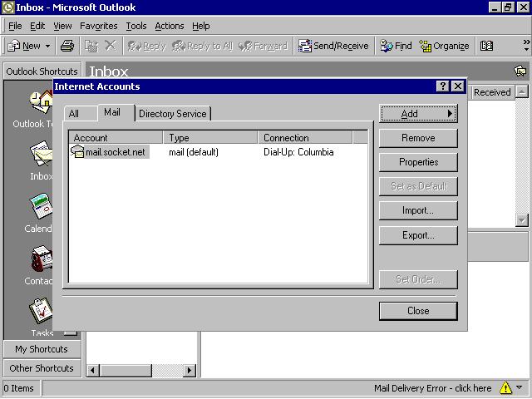
Task: Open the Favorites menu
Action: (99, 26)
